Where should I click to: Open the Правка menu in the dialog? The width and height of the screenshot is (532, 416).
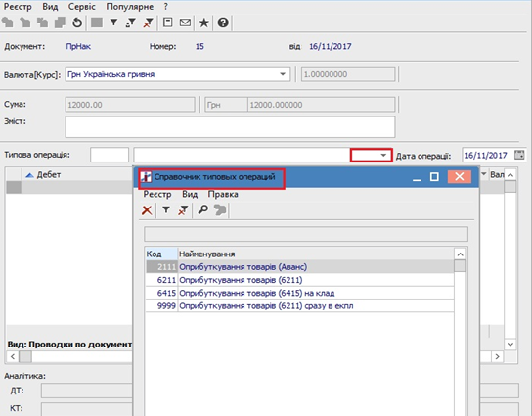(223, 194)
